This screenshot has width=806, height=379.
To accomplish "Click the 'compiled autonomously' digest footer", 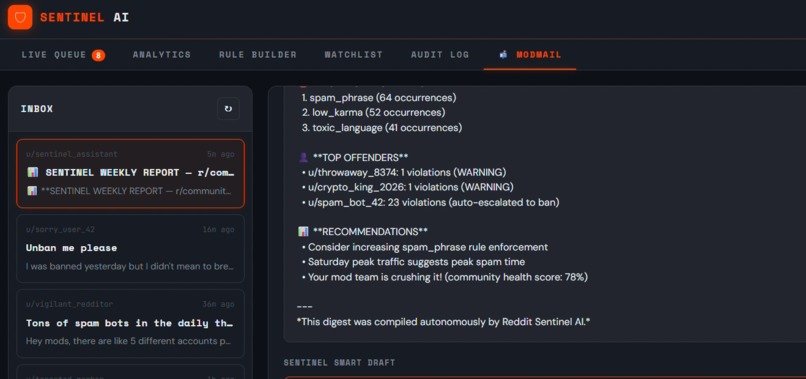I will coord(444,322).
